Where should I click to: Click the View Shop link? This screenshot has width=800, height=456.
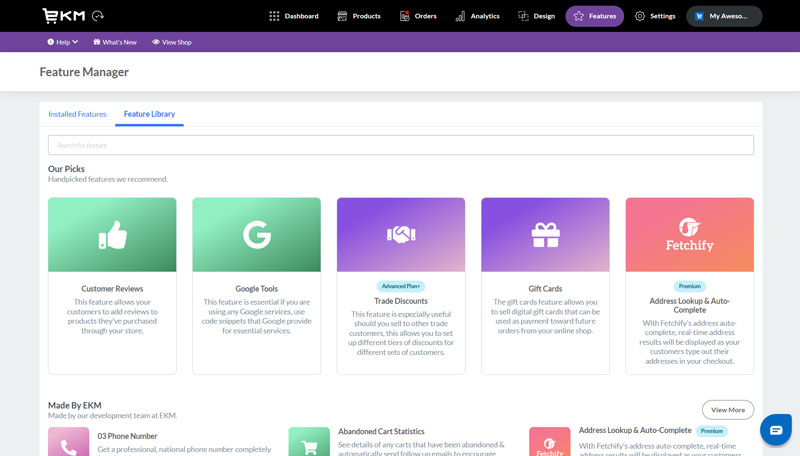[x=171, y=42]
